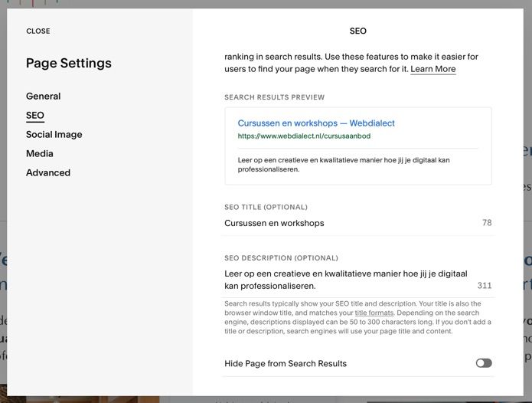Viewport: 532px width, 403px height.
Task: Click the Page Settings heading
Action: [69, 64]
